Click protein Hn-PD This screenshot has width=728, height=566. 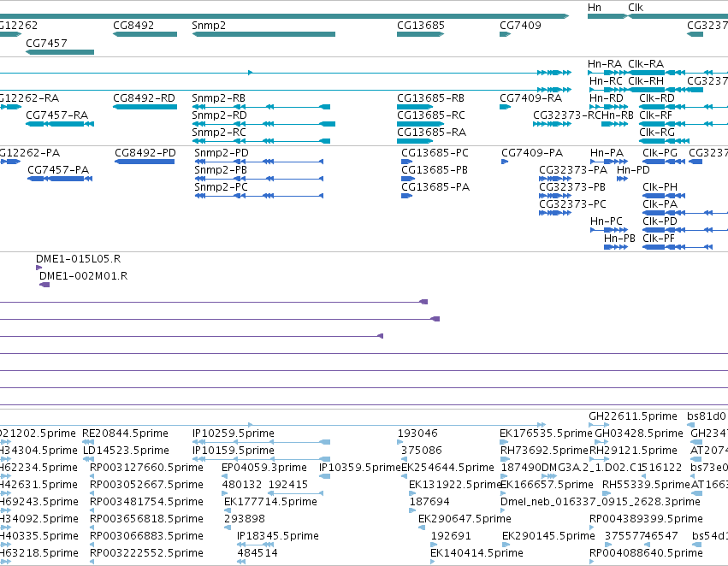tap(633, 170)
